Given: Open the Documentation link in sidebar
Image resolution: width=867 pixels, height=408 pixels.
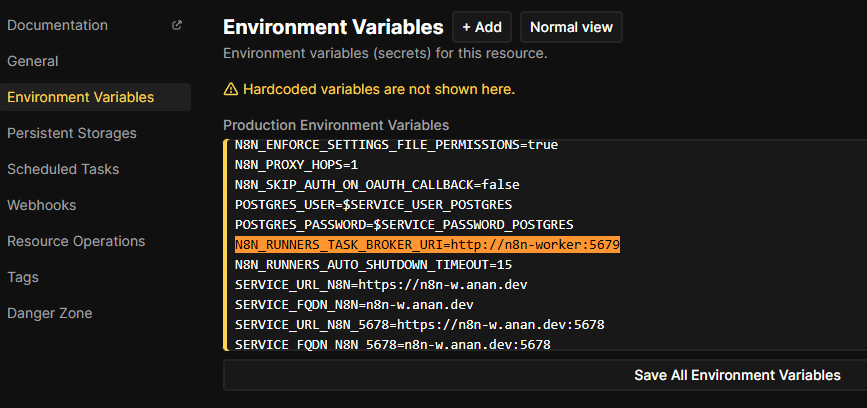Looking at the screenshot, I should pyautogui.click(x=57, y=25).
